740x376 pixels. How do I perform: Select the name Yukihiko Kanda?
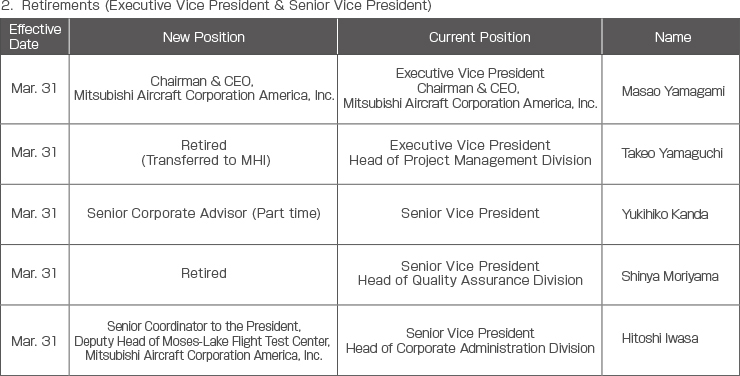664,214
